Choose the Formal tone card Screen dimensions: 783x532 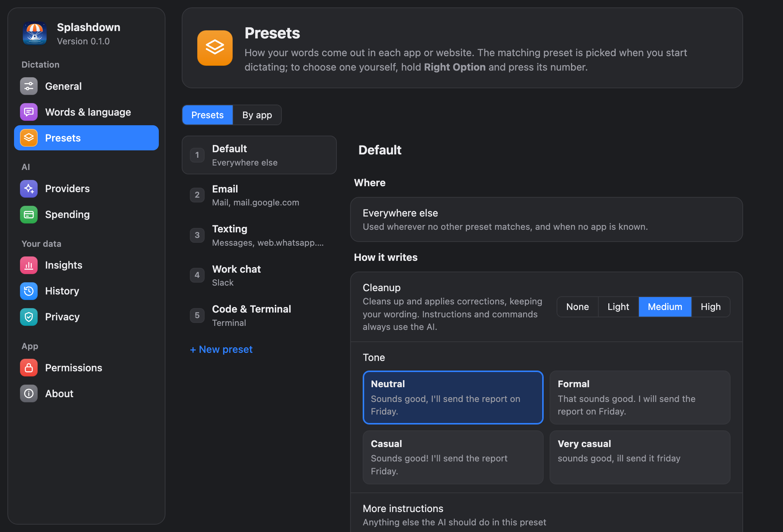640,398
